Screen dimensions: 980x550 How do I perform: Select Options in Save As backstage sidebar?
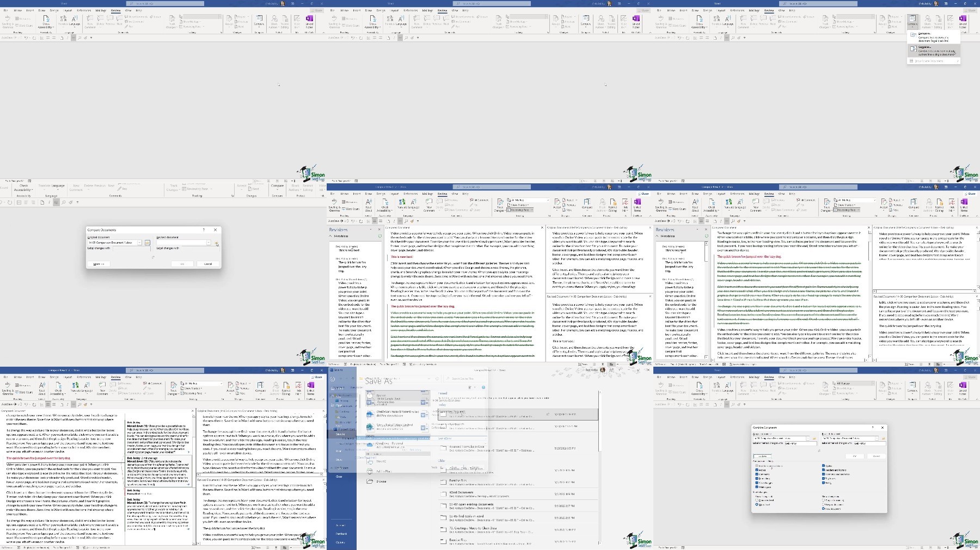click(340, 542)
